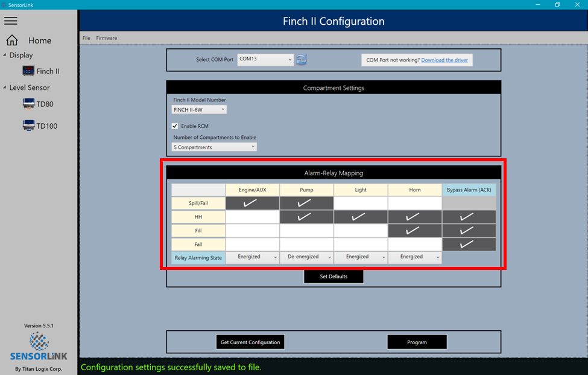588x375 pixels.
Task: Click the Home icon in sidebar
Action: pyautogui.click(x=12, y=39)
